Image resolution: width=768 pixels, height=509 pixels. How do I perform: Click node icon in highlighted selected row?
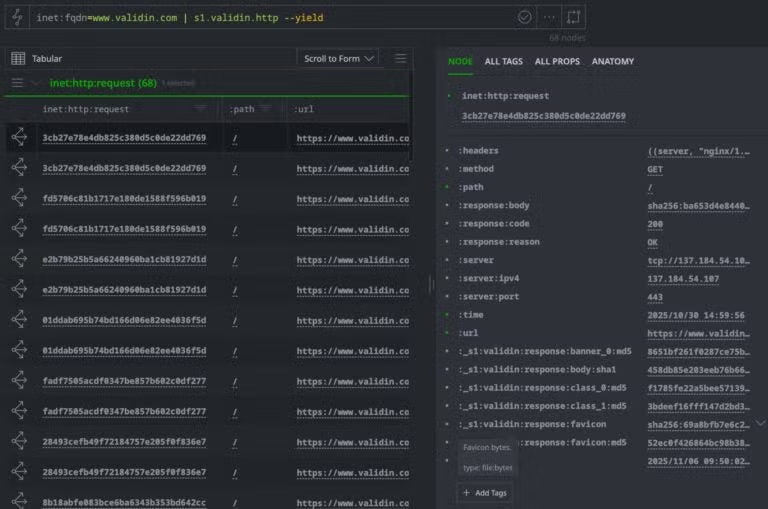click(x=19, y=137)
